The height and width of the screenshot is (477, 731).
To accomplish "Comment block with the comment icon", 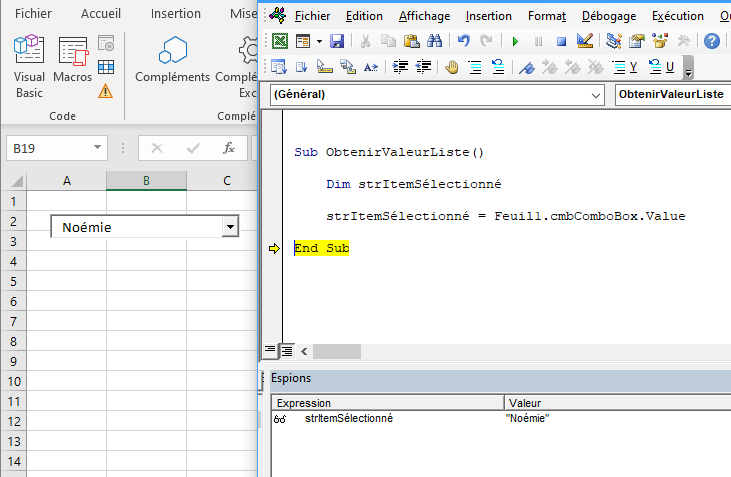I will coord(475,67).
